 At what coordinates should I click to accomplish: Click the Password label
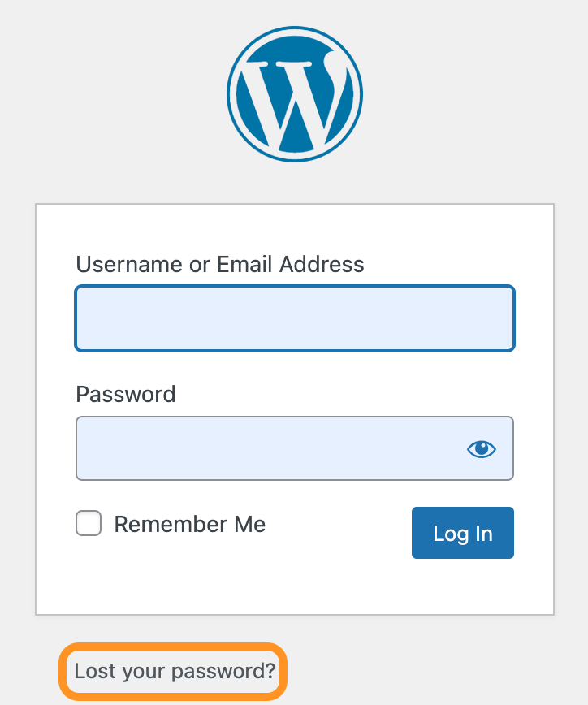(125, 394)
